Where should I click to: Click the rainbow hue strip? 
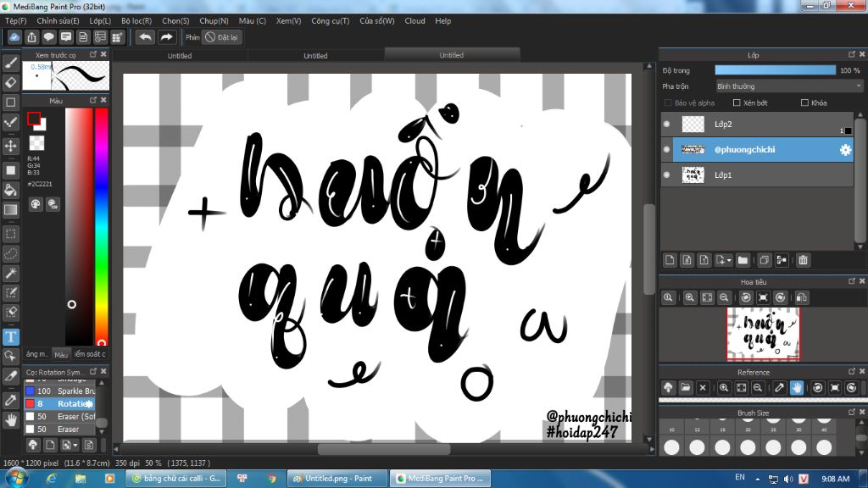(x=102, y=227)
